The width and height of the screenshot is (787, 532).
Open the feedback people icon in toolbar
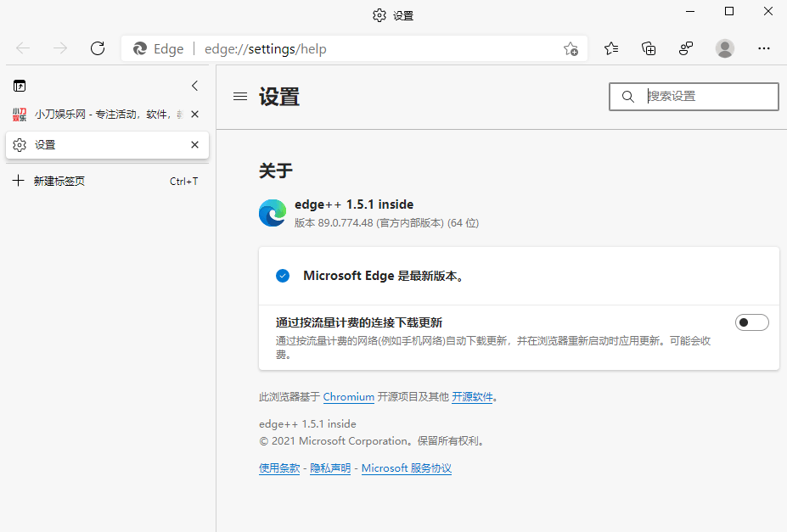click(x=686, y=48)
